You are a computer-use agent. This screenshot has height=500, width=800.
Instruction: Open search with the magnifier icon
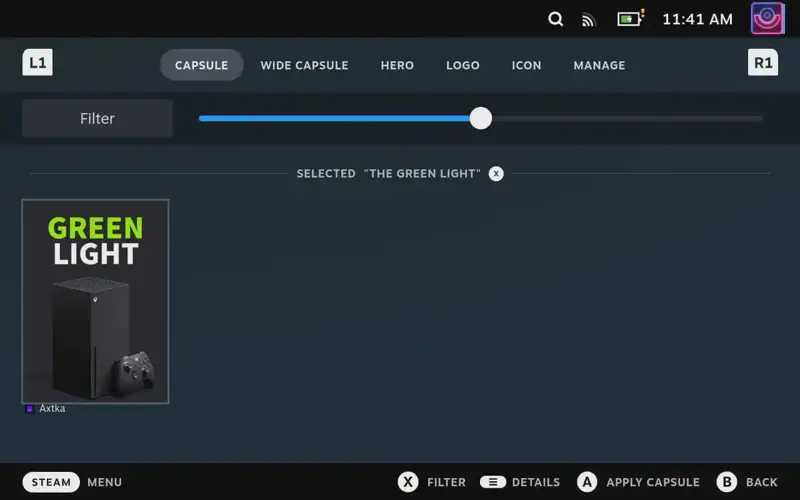tap(556, 19)
